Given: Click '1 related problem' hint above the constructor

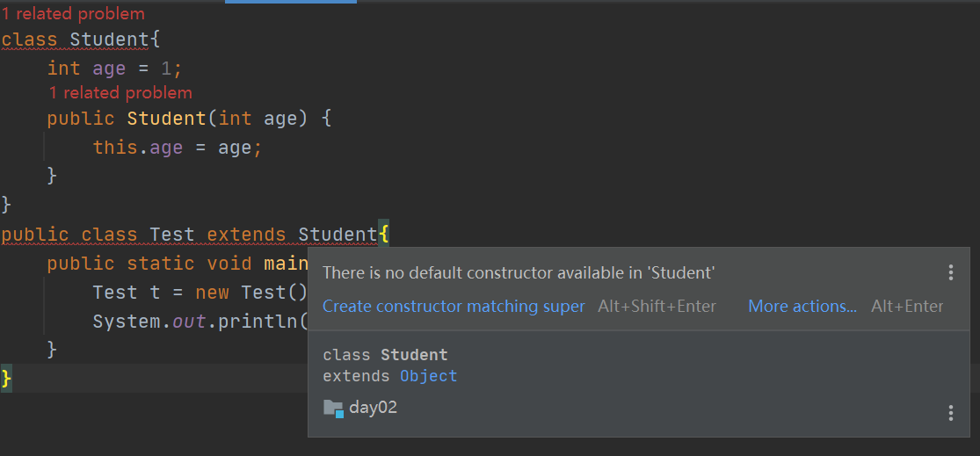Looking at the screenshot, I should click(120, 93).
